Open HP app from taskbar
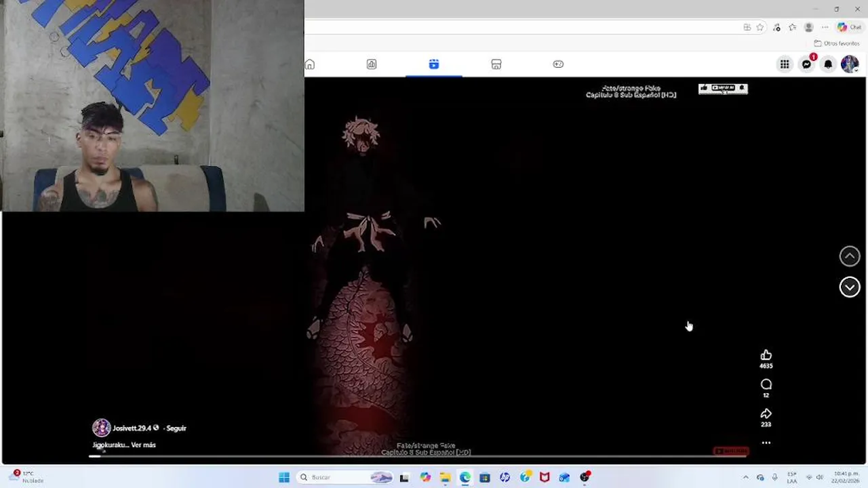This screenshot has height=488, width=868. pyautogui.click(x=505, y=477)
